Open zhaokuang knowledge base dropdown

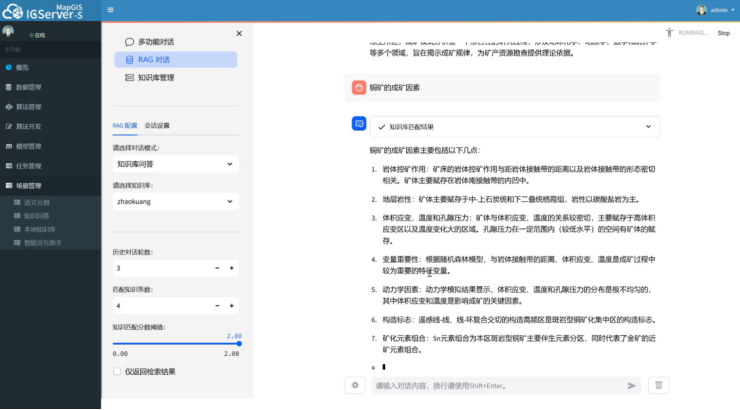(176, 201)
